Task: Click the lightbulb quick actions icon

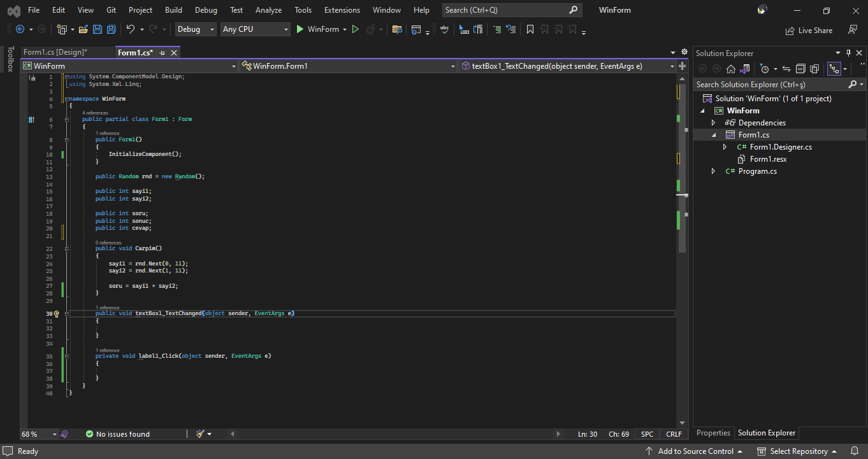Action: (x=56, y=314)
